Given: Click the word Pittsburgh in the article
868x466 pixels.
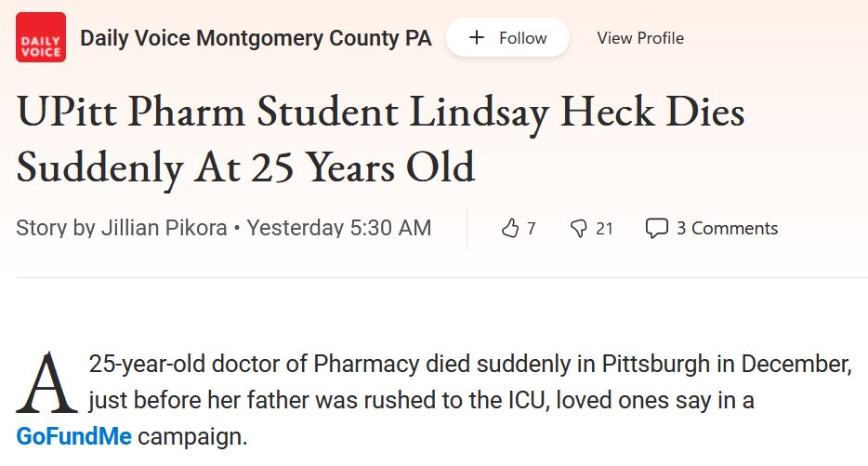Looking at the screenshot, I should coord(655,364).
